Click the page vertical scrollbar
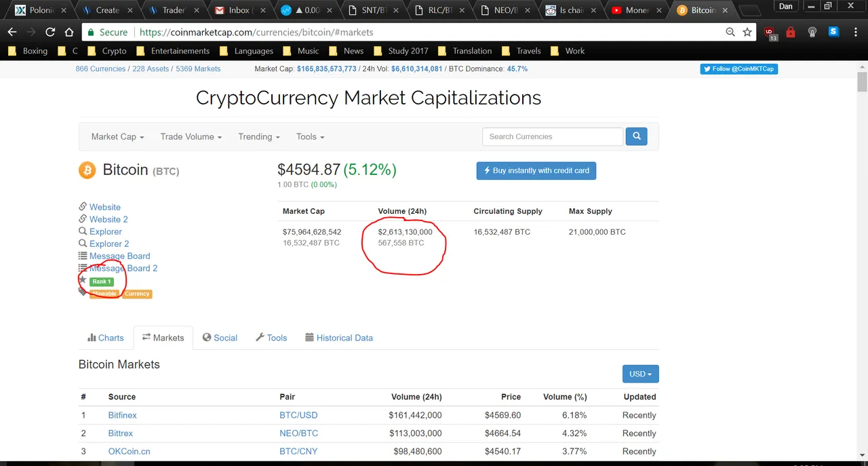Viewport: 868px width, 466px height. click(862, 81)
